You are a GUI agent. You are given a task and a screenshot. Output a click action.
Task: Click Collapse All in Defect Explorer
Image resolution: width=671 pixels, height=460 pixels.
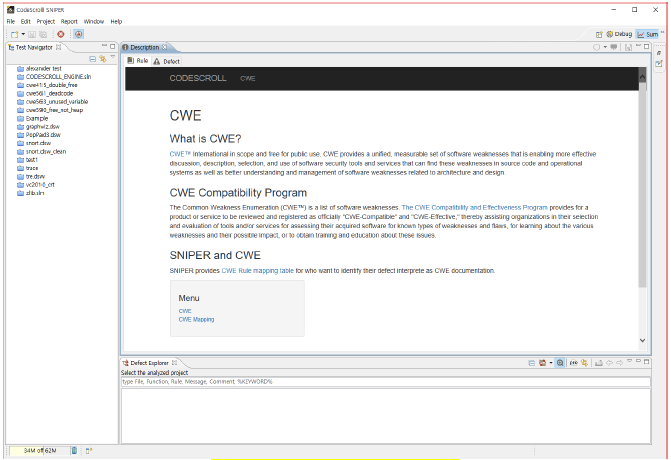[x=531, y=363]
